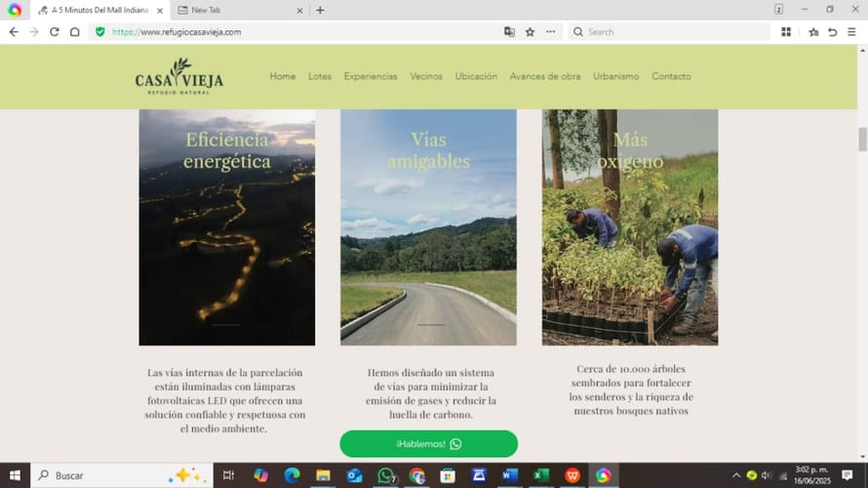Close the A 5 Minutos Del Mall tab

(x=159, y=11)
